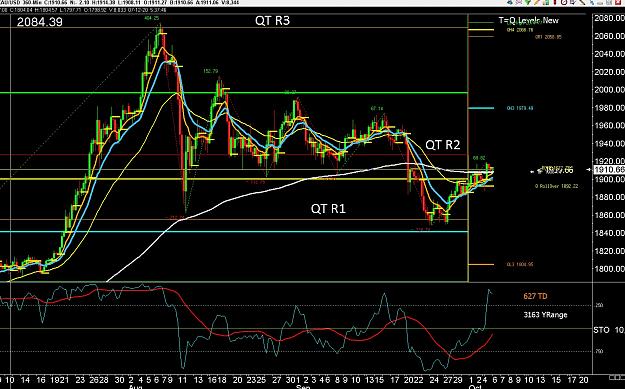625x389 pixels.
Task: Click the 1880.00 price axis label
Action: coord(609,197)
